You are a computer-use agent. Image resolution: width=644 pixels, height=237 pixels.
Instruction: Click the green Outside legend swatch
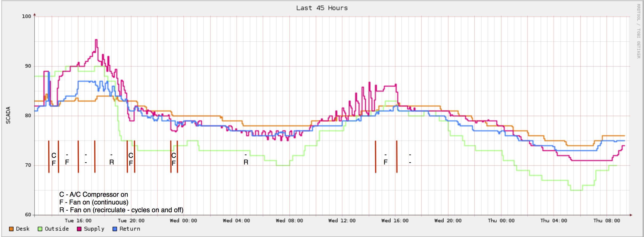pyautogui.click(x=40, y=229)
